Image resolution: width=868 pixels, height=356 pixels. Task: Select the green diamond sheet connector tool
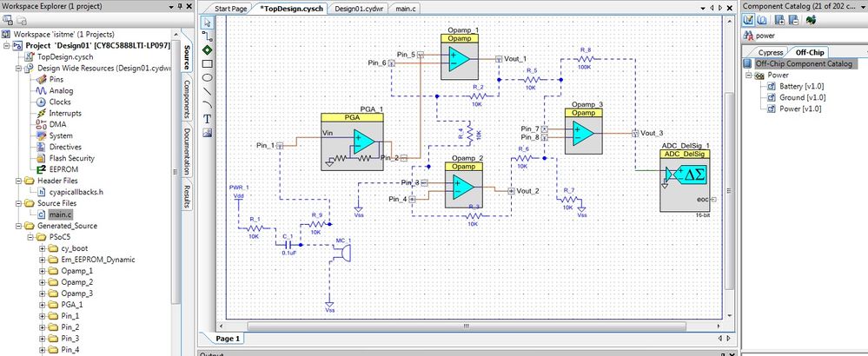(208, 50)
